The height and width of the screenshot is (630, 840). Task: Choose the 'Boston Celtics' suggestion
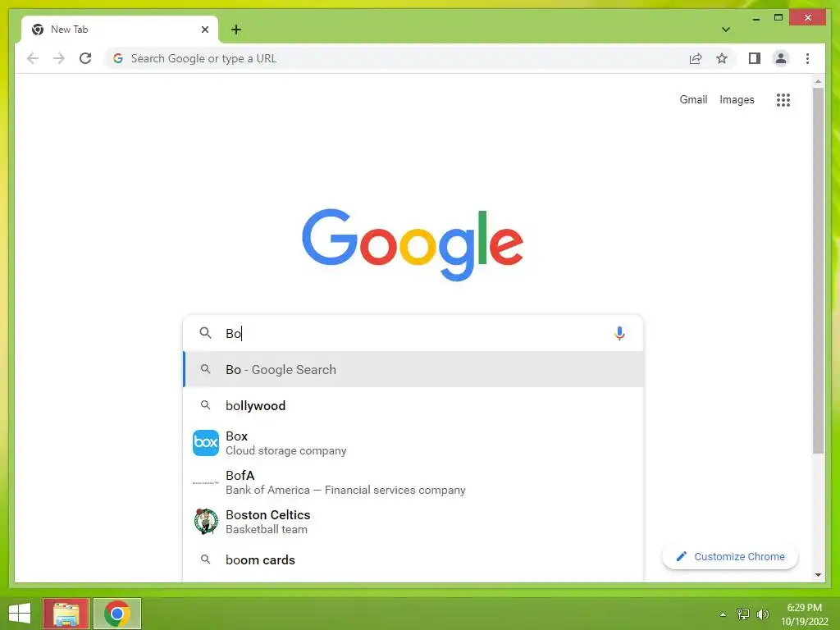click(413, 521)
